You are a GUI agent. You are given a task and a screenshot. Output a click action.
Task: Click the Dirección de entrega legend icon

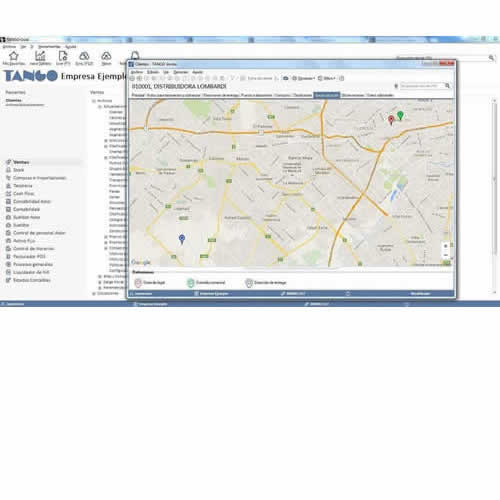tap(249, 283)
